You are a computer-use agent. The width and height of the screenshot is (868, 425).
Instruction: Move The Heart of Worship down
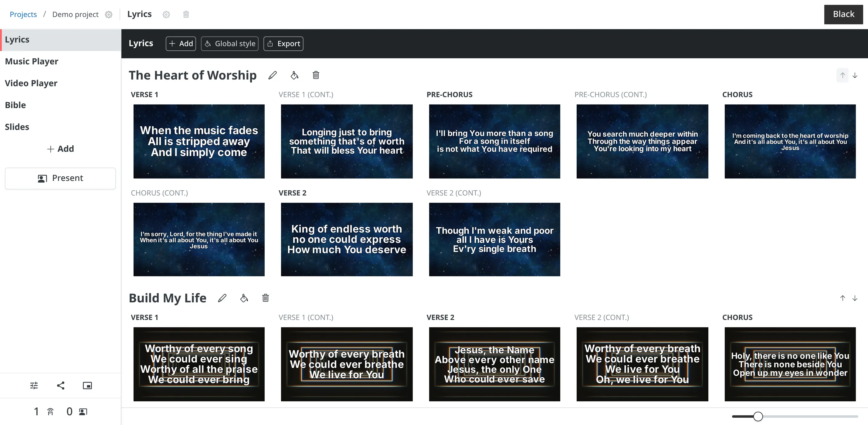point(855,76)
